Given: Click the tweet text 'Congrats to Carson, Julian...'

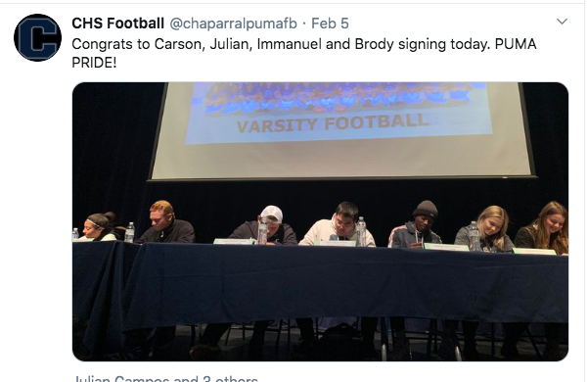Looking at the screenshot, I should [303, 53].
